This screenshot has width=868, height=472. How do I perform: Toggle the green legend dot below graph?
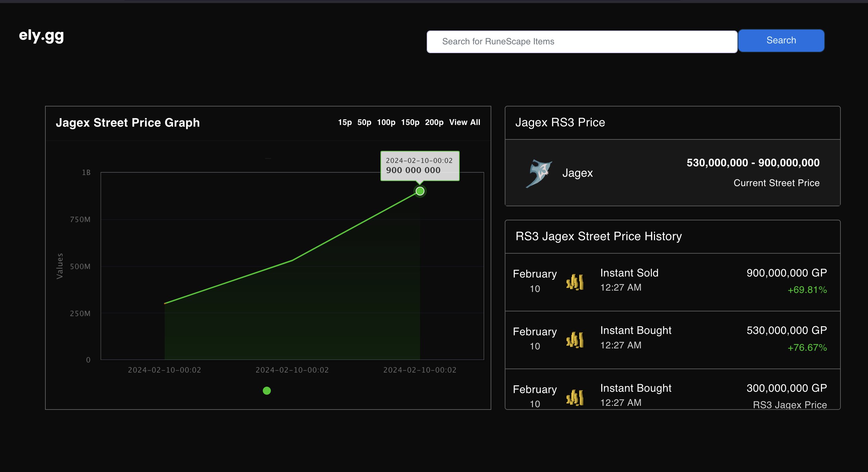(x=266, y=390)
